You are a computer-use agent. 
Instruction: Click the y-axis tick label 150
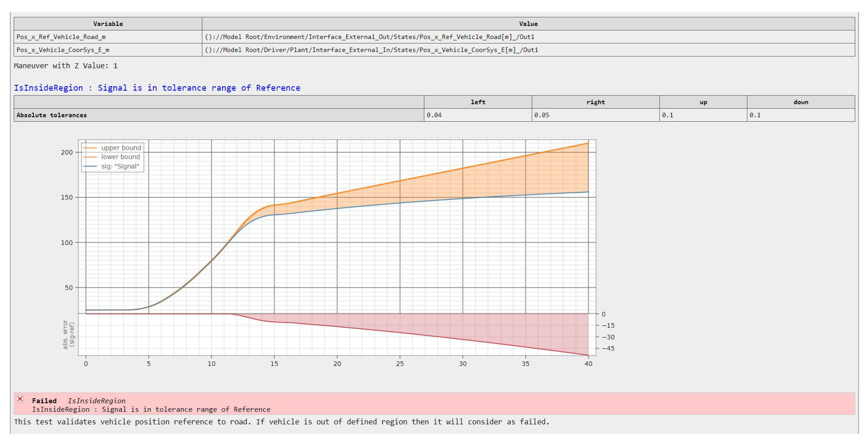click(67, 198)
